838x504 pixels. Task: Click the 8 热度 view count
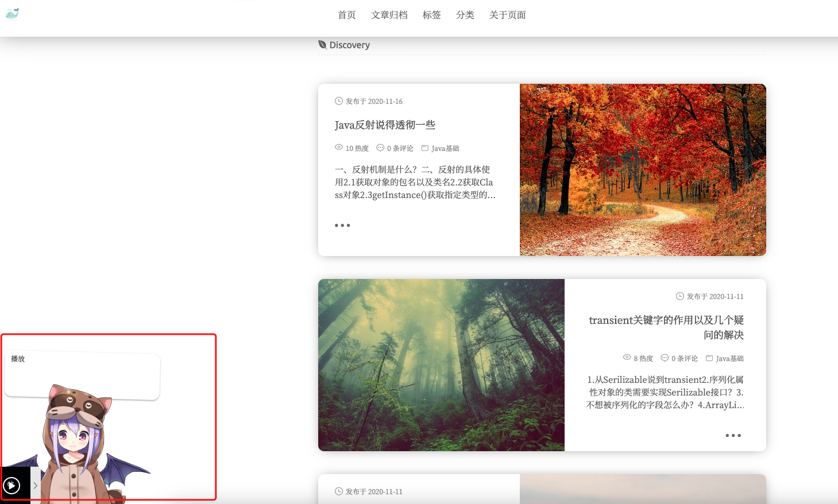[643, 358]
